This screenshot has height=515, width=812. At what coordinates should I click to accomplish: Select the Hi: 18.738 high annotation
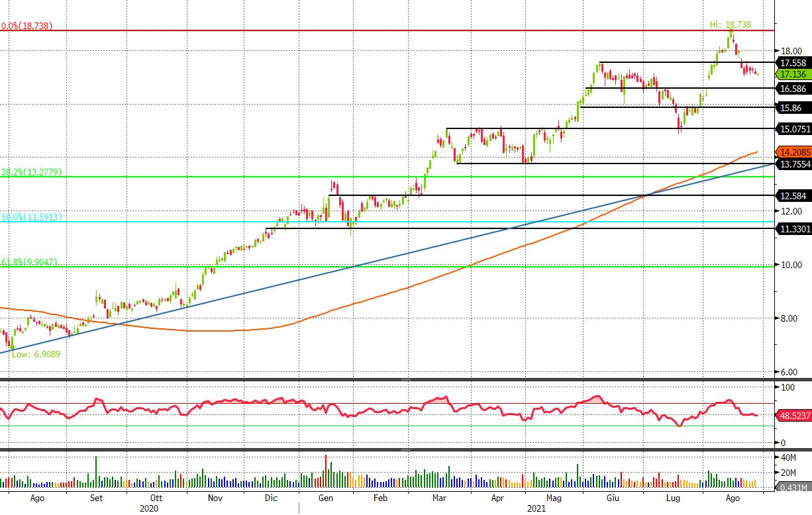point(731,24)
